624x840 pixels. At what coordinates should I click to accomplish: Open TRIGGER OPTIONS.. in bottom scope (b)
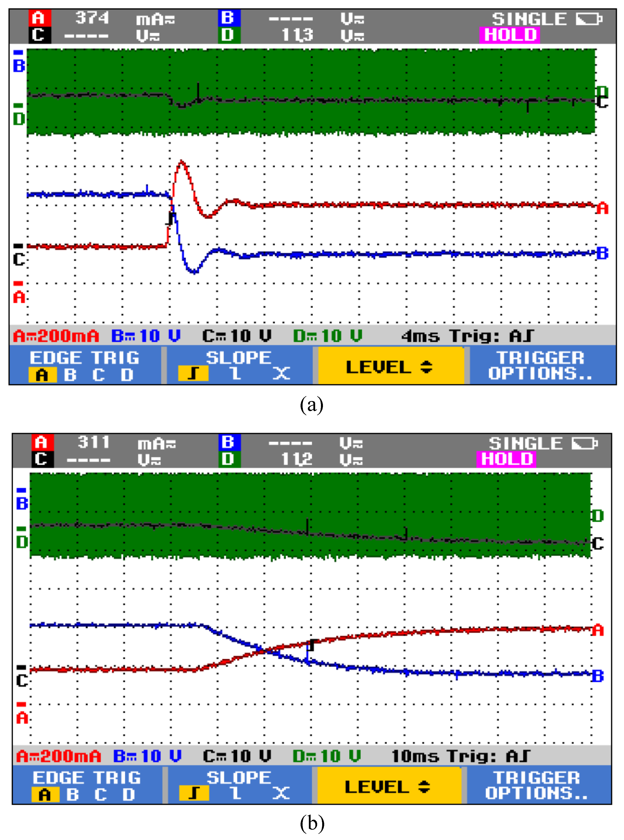pyautogui.click(x=537, y=785)
